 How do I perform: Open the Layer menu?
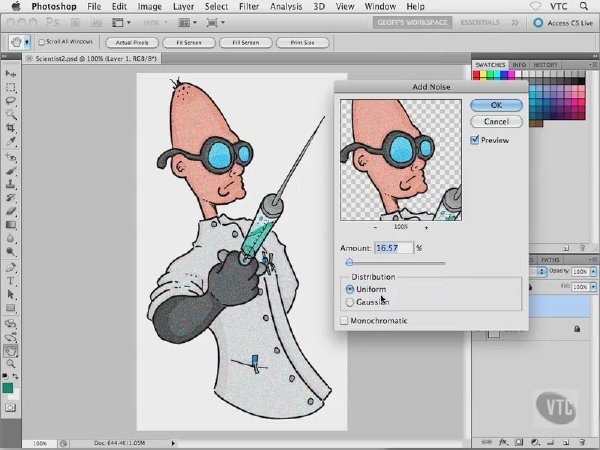coord(183,7)
